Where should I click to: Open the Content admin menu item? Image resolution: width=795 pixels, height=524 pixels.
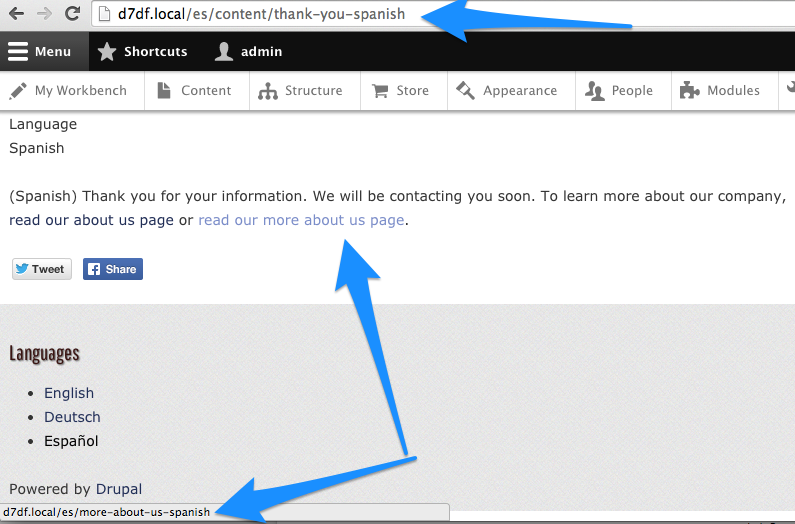[x=197, y=91]
